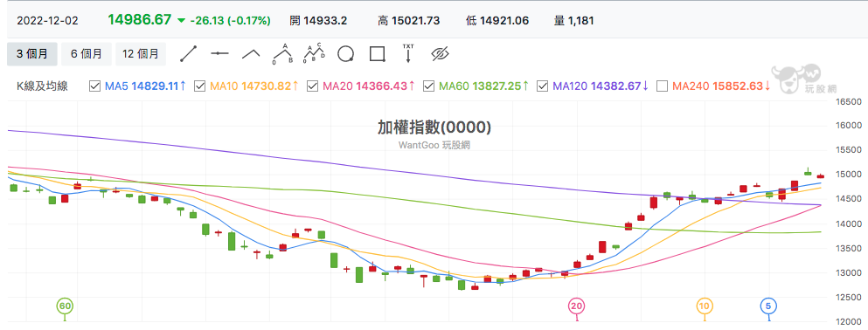Click the blue 5 marker on the time axis
The width and height of the screenshot is (868, 330).
point(768,306)
